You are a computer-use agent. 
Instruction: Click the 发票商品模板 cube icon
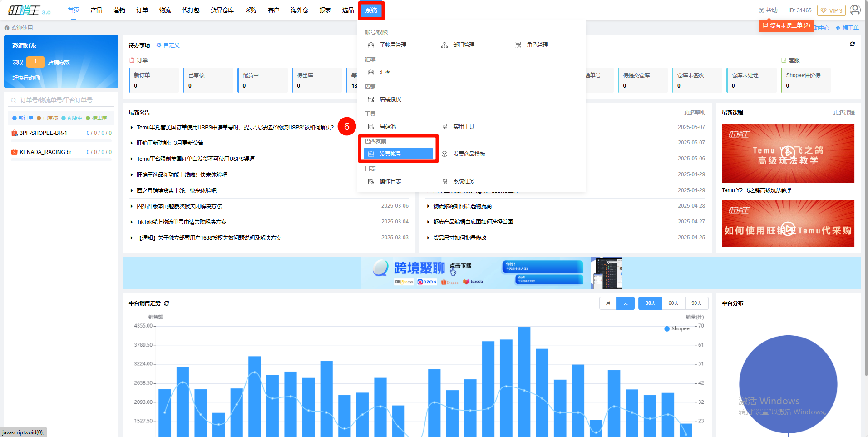tap(444, 154)
